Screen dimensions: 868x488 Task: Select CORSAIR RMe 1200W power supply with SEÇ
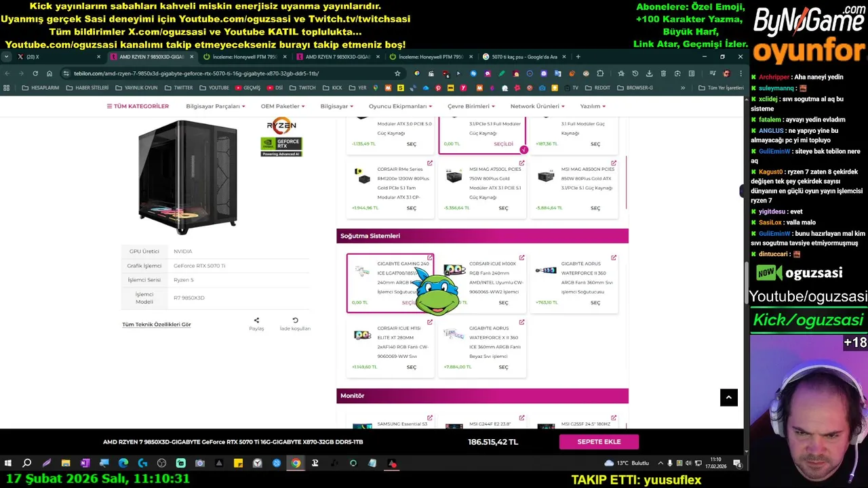click(412, 208)
